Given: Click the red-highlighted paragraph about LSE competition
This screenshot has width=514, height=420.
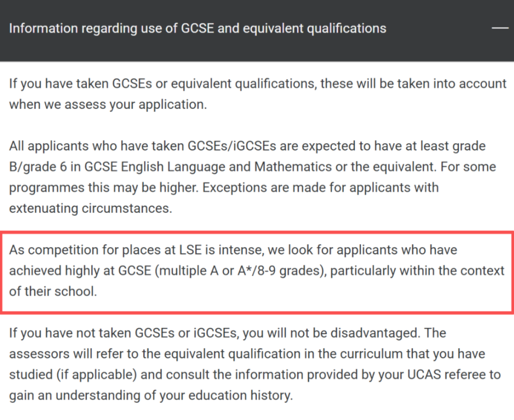Looking at the screenshot, I should 257,271.
